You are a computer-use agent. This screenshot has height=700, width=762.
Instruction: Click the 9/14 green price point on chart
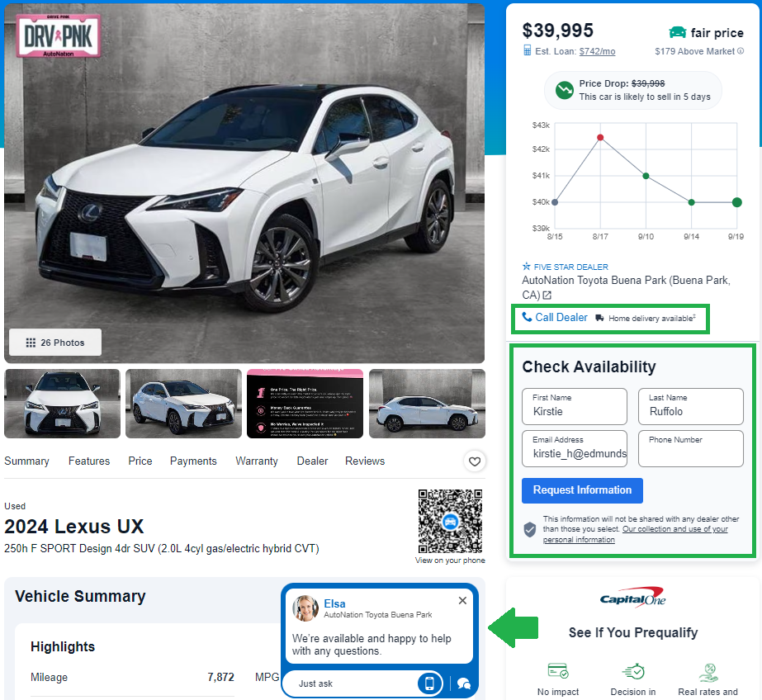(x=692, y=202)
